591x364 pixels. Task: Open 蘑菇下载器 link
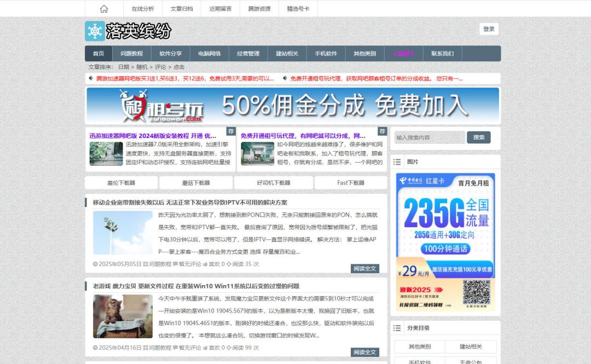click(196, 183)
